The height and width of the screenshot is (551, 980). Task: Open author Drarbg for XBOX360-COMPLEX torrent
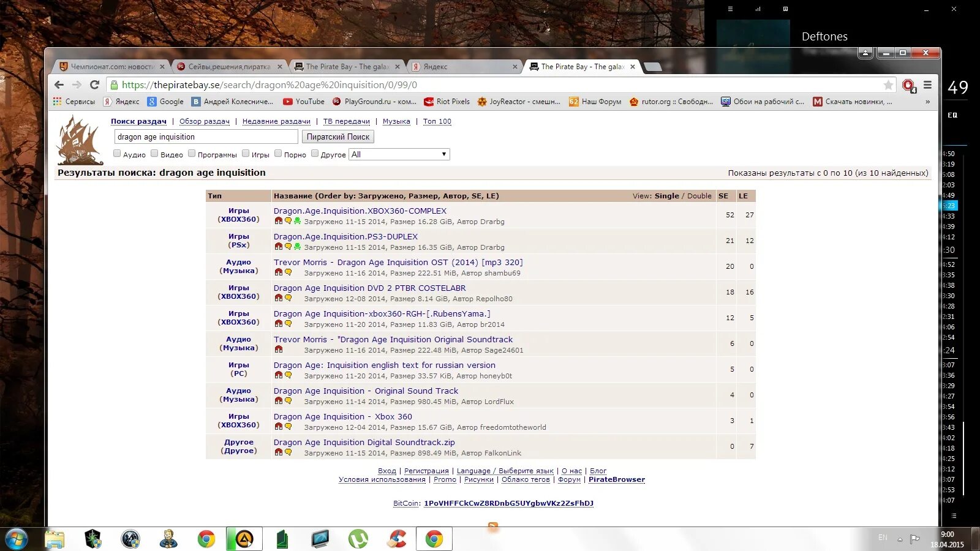(492, 222)
